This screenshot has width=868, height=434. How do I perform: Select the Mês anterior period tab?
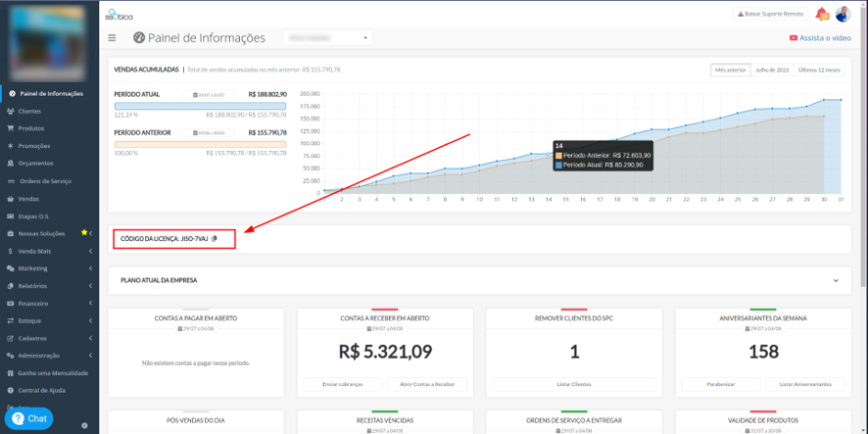click(731, 71)
